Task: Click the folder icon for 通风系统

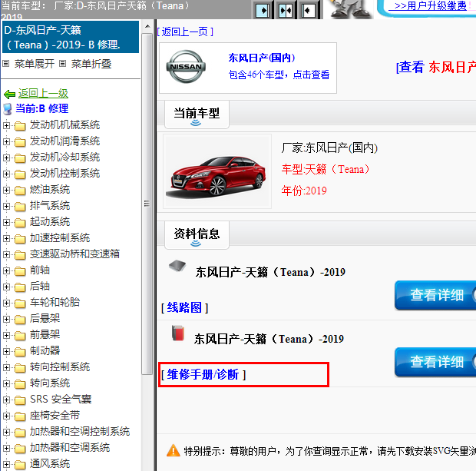Action: click(20, 464)
